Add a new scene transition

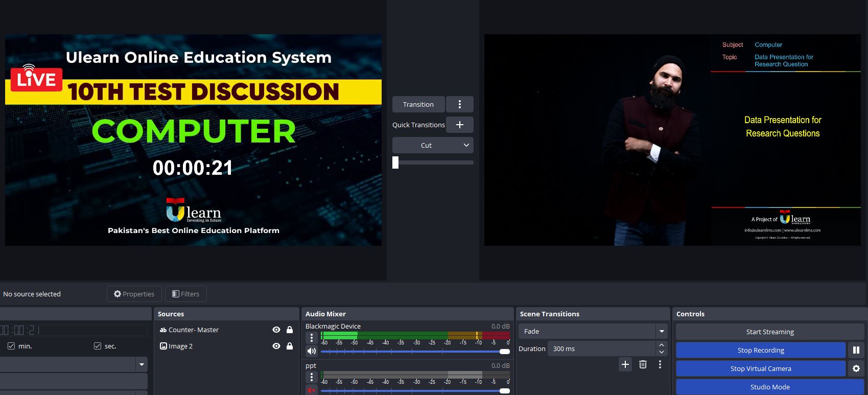(625, 364)
